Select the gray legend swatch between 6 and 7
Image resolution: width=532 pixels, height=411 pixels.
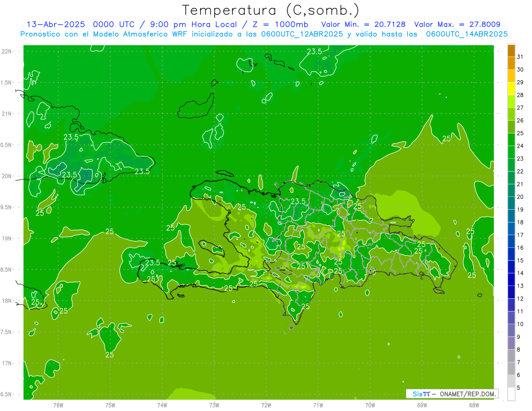511,368
